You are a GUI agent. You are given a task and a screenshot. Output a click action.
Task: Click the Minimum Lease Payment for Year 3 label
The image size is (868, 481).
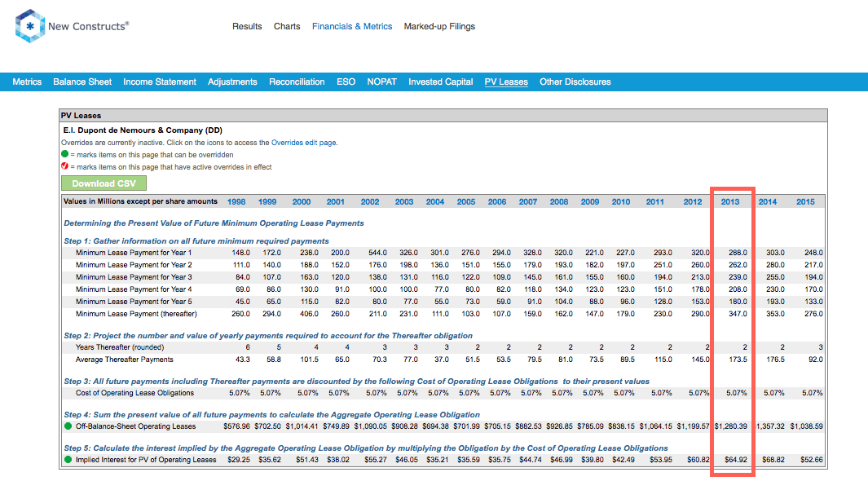tap(134, 276)
